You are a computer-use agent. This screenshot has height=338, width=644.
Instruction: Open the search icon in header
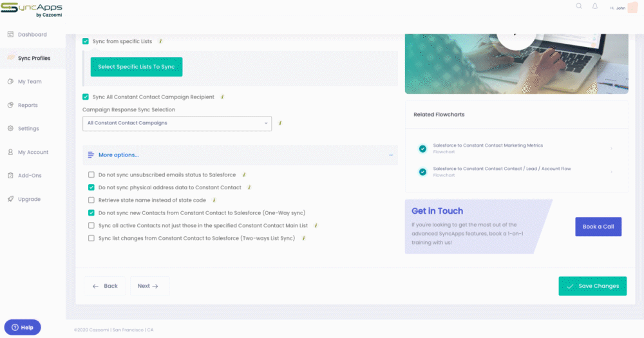(x=579, y=6)
